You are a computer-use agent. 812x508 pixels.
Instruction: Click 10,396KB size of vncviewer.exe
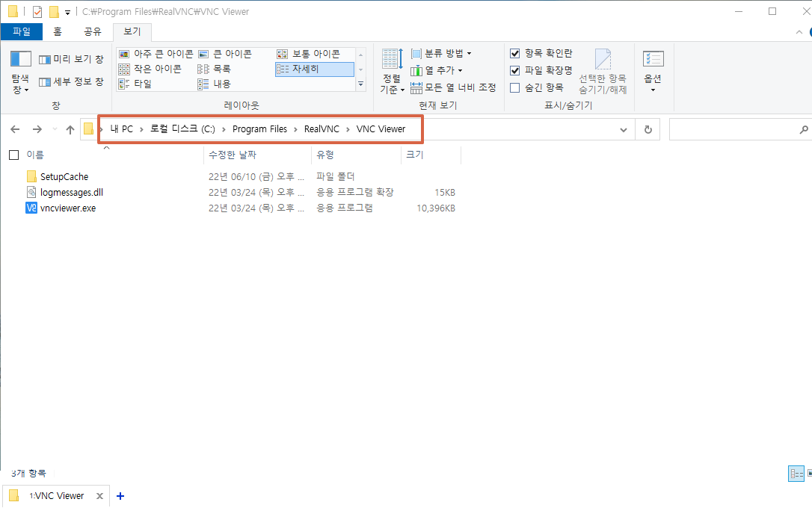[x=436, y=208]
